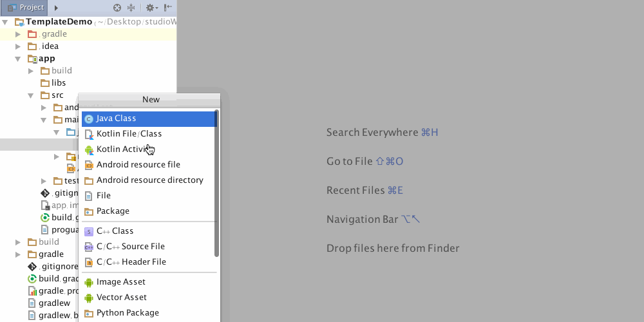
Task: Click the root build.gradle file icon
Action: pyautogui.click(x=32, y=279)
